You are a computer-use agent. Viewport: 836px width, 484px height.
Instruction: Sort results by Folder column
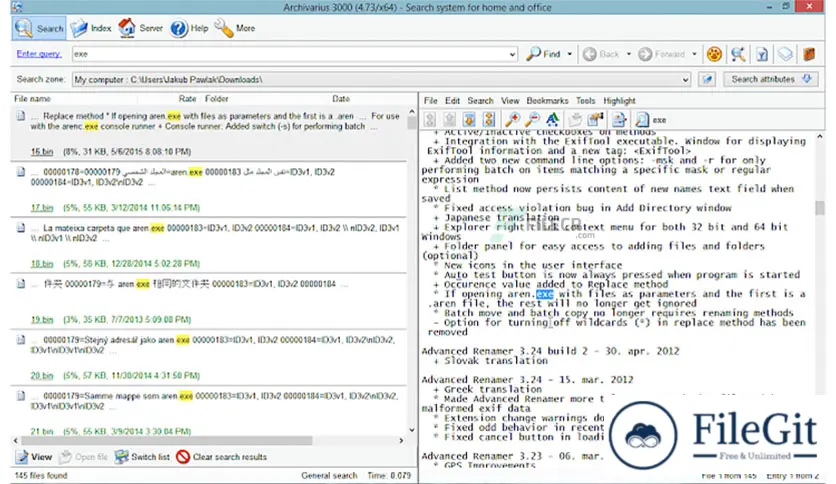216,99
